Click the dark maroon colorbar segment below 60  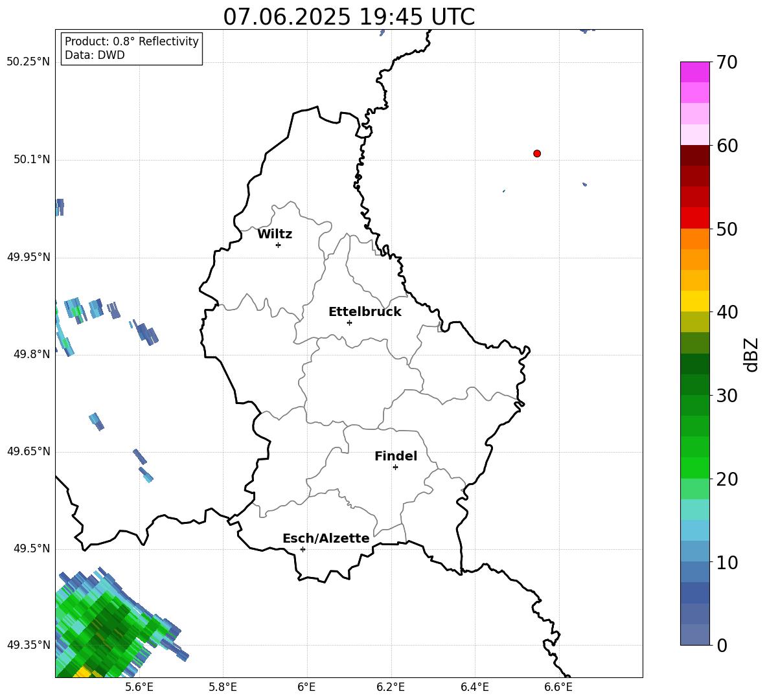click(694, 155)
